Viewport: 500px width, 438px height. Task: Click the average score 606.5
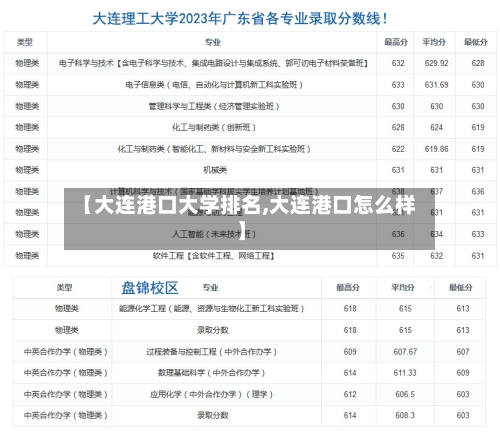[405, 394]
